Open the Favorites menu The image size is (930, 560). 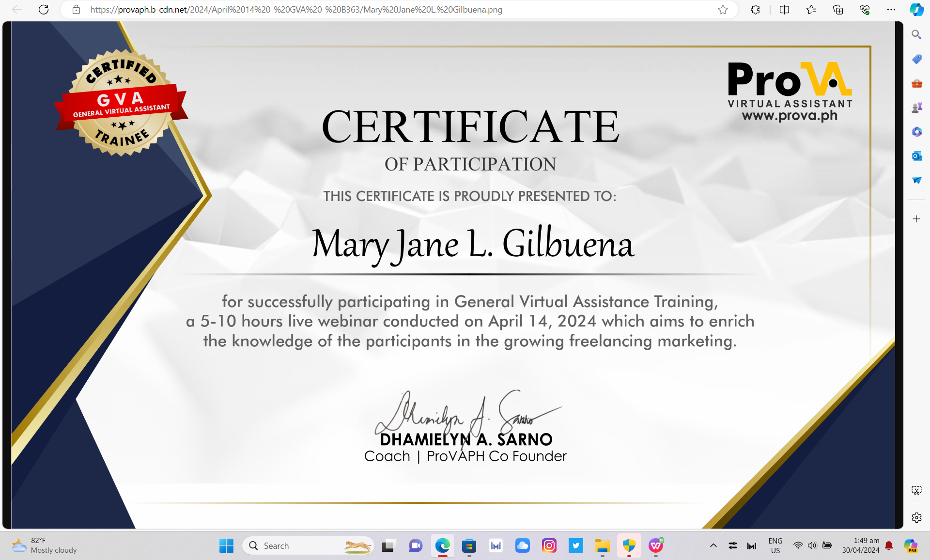point(812,9)
